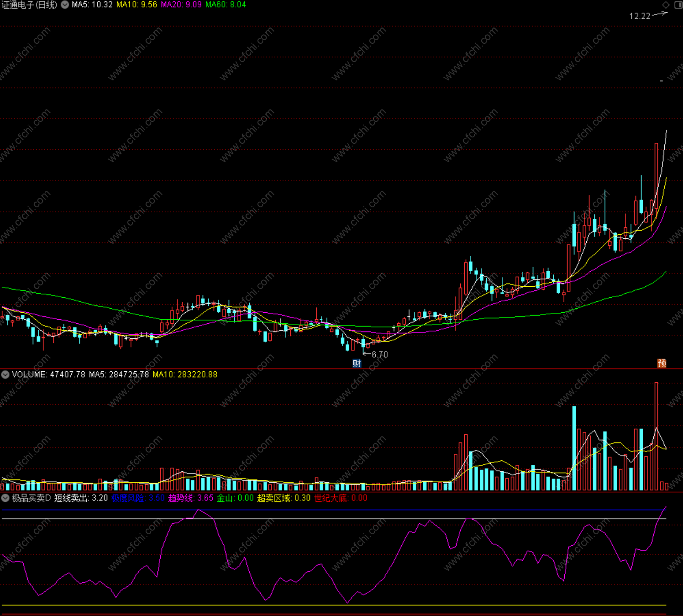
Task: Click the VOLUME: 47407.78 label
Action: (x=48, y=374)
